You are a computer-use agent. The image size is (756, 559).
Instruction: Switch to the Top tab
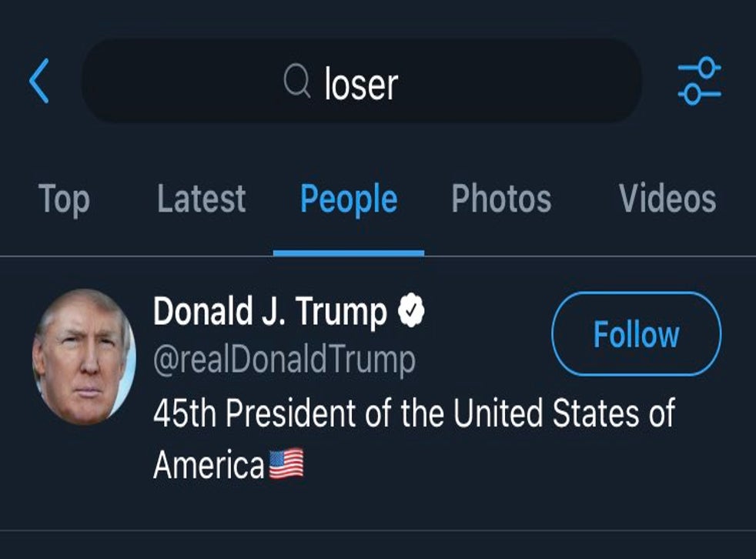point(64,199)
